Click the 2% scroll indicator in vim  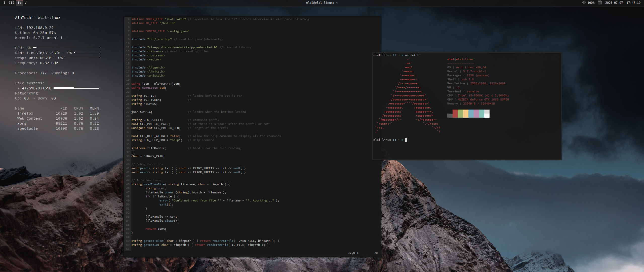(376, 253)
